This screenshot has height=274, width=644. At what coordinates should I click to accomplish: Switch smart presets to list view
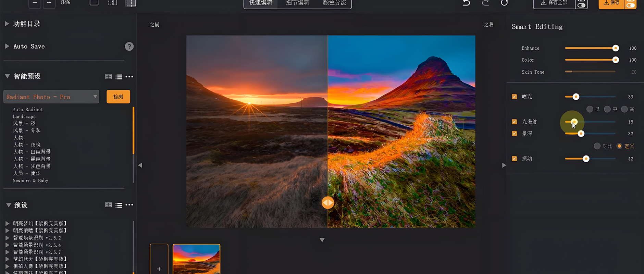pos(119,77)
